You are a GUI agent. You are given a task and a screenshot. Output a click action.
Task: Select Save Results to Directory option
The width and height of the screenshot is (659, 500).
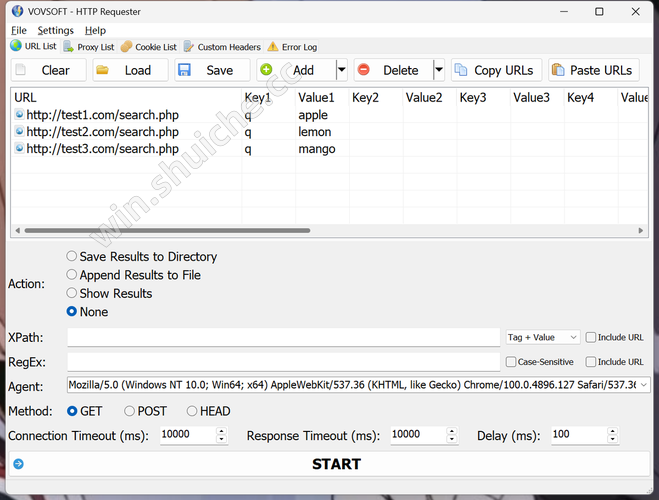click(142, 256)
